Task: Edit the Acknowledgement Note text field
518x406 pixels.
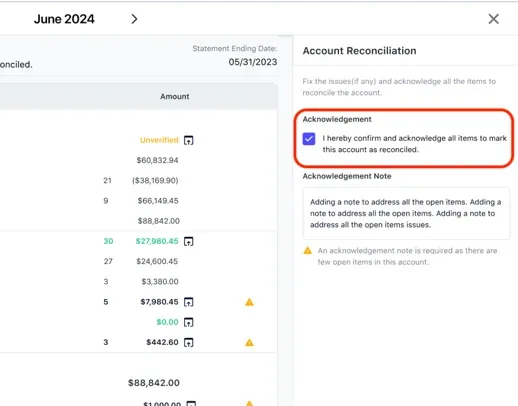Action: 406,213
